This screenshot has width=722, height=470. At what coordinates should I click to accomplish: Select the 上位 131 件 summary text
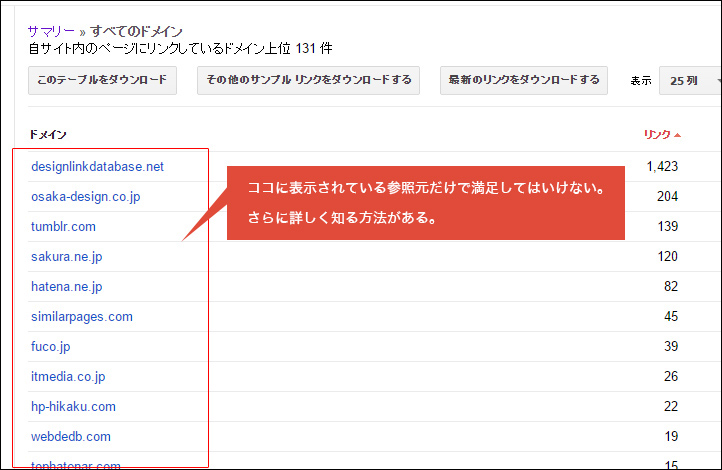tap(298, 48)
